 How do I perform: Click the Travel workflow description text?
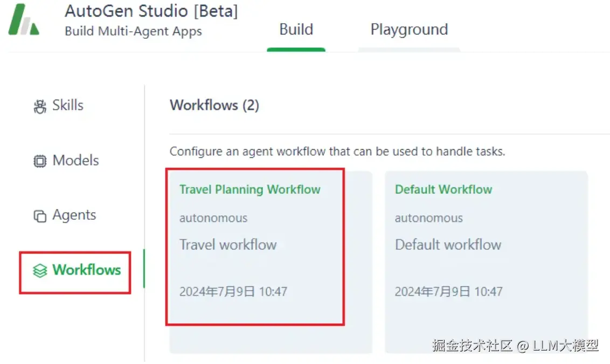[x=228, y=245]
